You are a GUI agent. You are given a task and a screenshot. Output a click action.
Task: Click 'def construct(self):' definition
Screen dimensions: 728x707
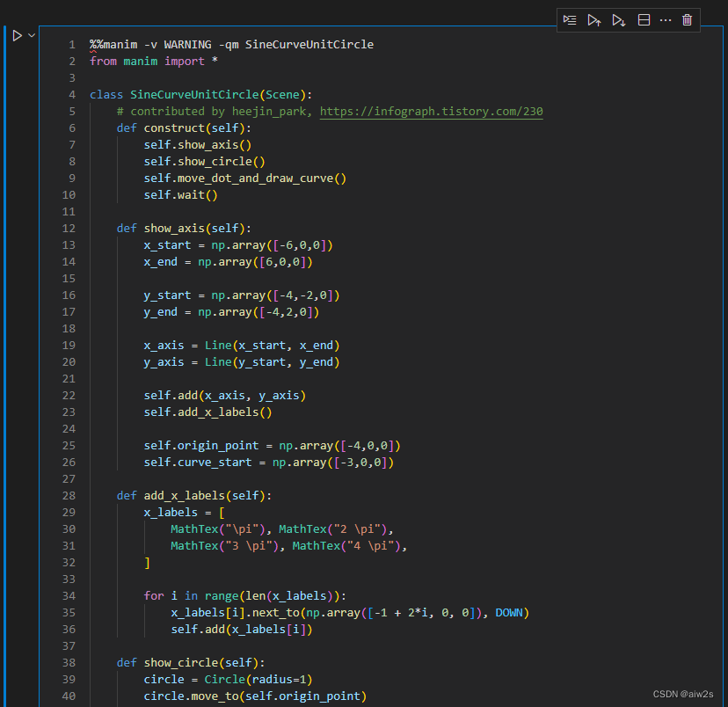click(184, 128)
